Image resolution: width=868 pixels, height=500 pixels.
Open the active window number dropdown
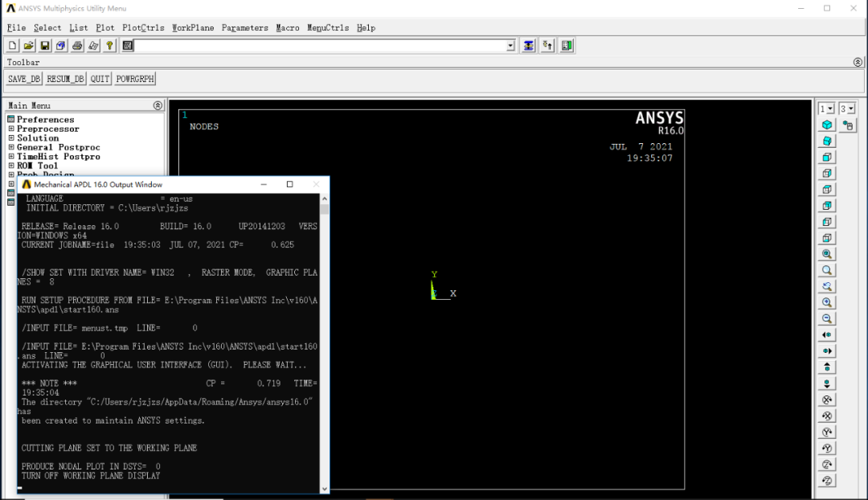826,109
